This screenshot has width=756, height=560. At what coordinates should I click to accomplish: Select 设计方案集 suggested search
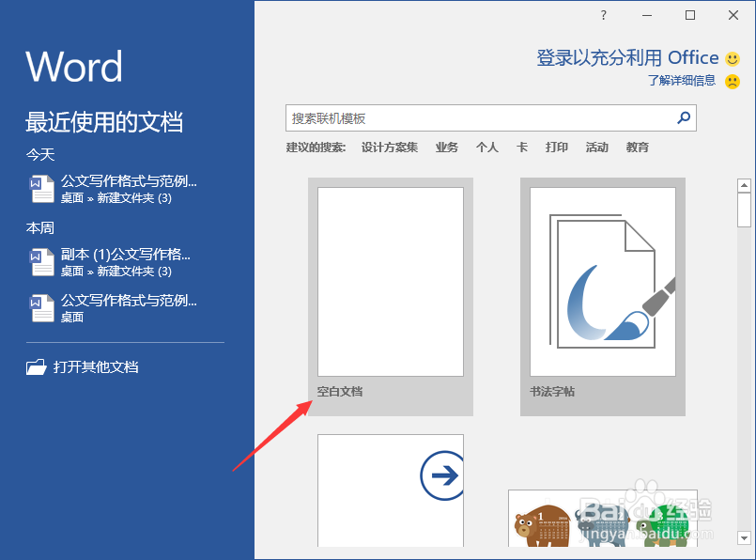390,148
